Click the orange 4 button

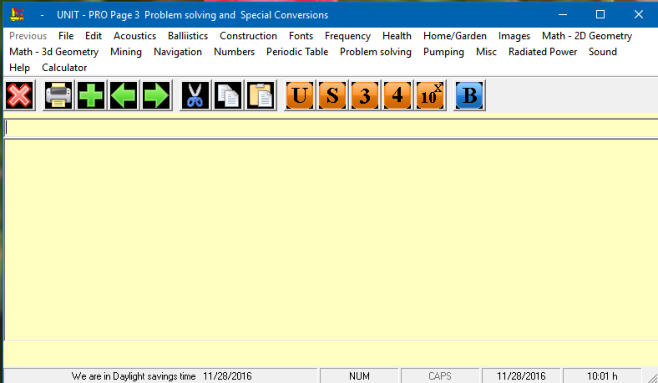[397, 95]
